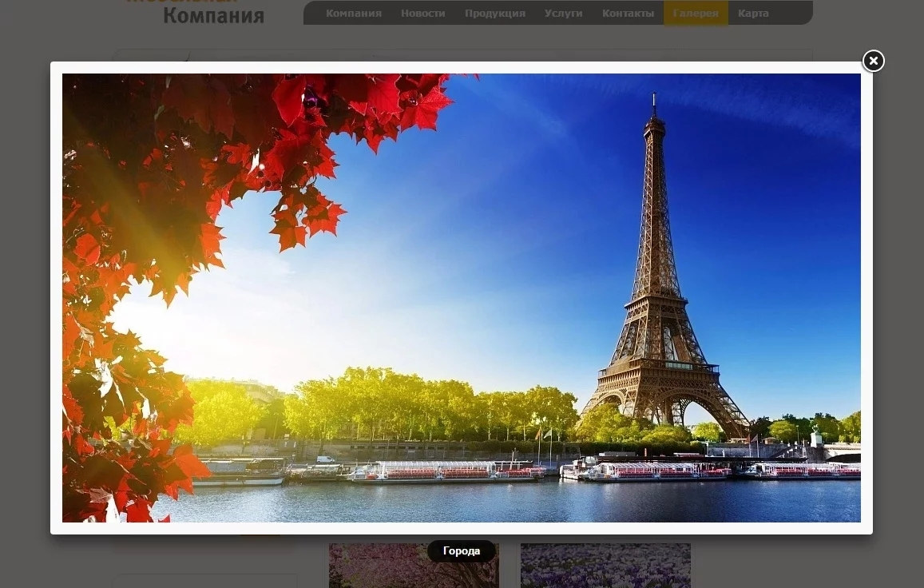Open the Контакты page

[x=628, y=14]
